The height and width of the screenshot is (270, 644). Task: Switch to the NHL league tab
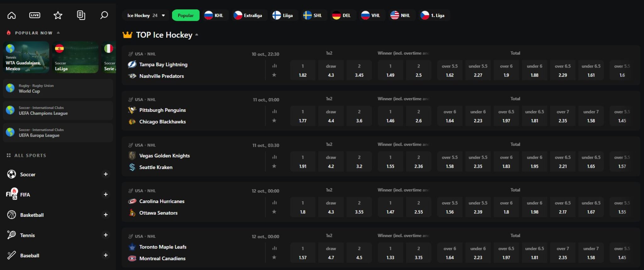400,15
